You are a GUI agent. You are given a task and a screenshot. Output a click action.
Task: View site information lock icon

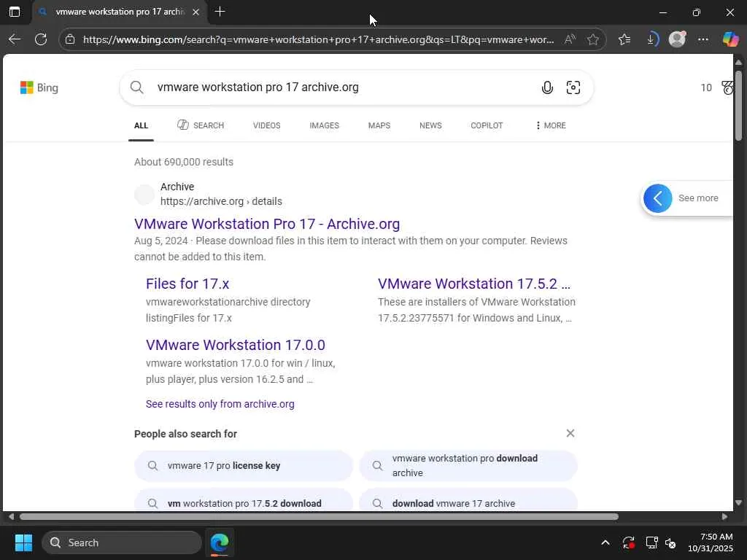tap(70, 39)
